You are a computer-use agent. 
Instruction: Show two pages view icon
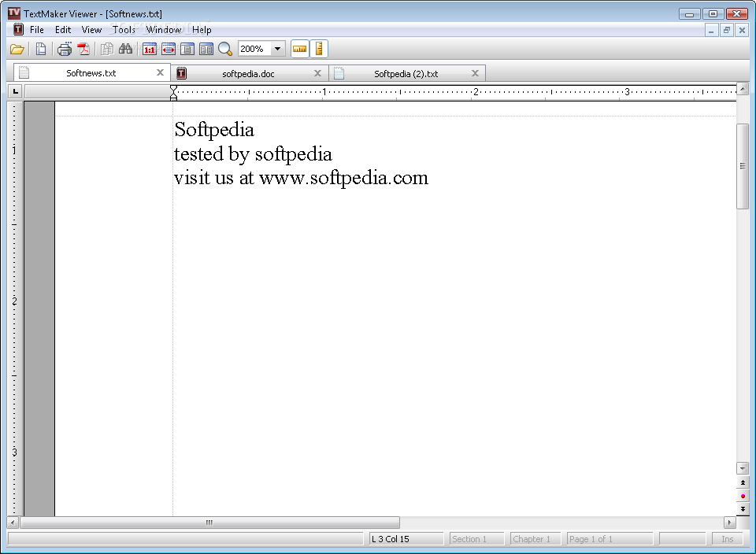pos(206,49)
